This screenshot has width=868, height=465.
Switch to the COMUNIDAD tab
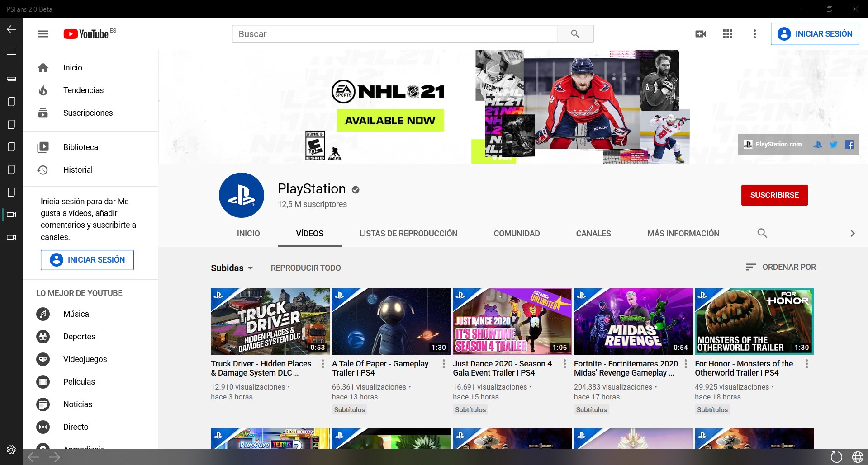coord(517,234)
